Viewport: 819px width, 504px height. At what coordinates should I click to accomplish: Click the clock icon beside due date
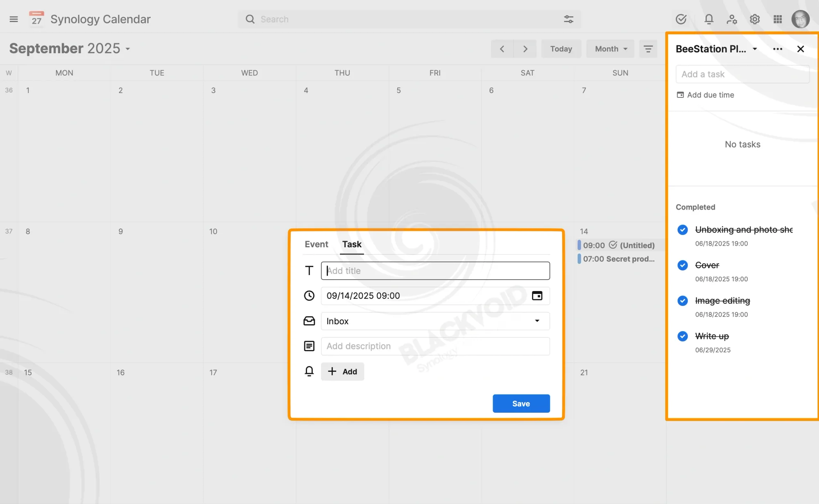(x=309, y=296)
